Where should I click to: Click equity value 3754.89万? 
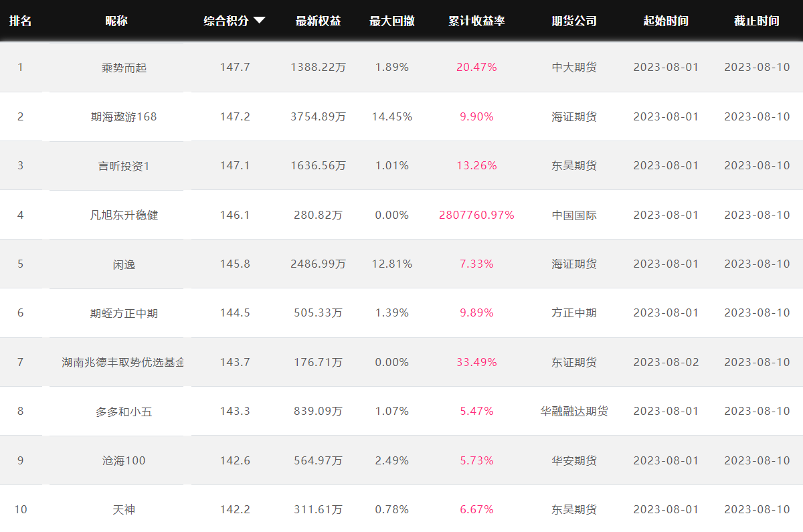point(319,116)
